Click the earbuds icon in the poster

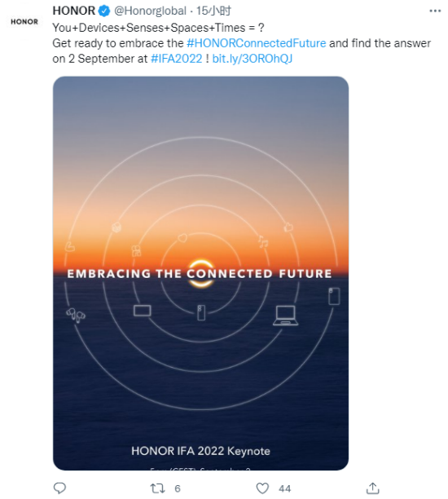point(76,315)
